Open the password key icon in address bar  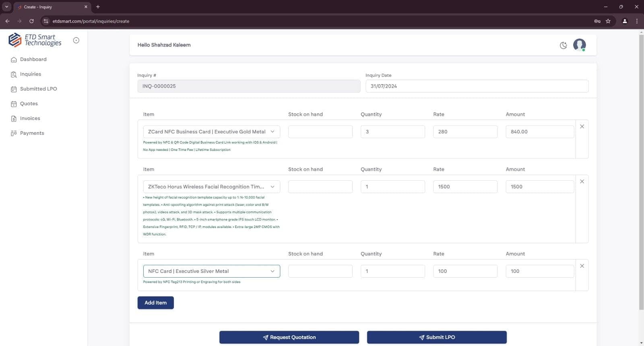coord(597,21)
